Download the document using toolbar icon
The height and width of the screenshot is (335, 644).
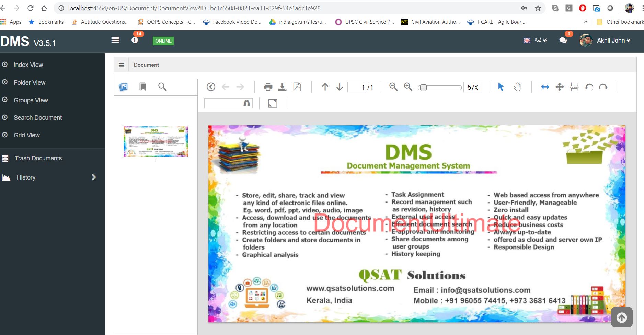pyautogui.click(x=282, y=87)
